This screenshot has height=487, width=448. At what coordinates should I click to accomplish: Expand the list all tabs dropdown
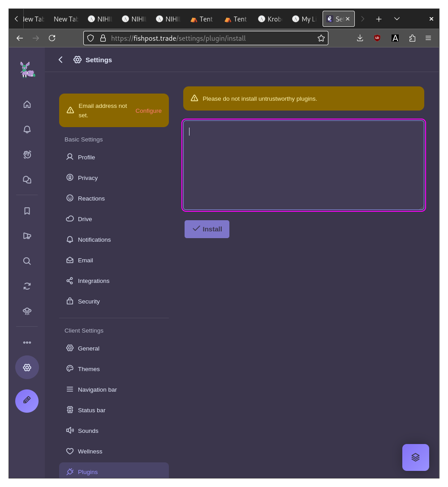tap(396, 19)
